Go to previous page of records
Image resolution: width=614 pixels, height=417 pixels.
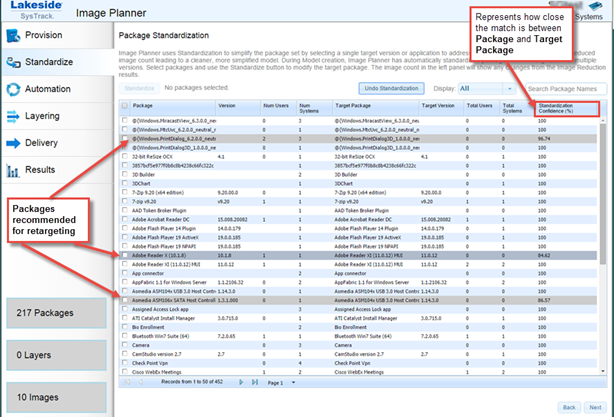coord(141,382)
